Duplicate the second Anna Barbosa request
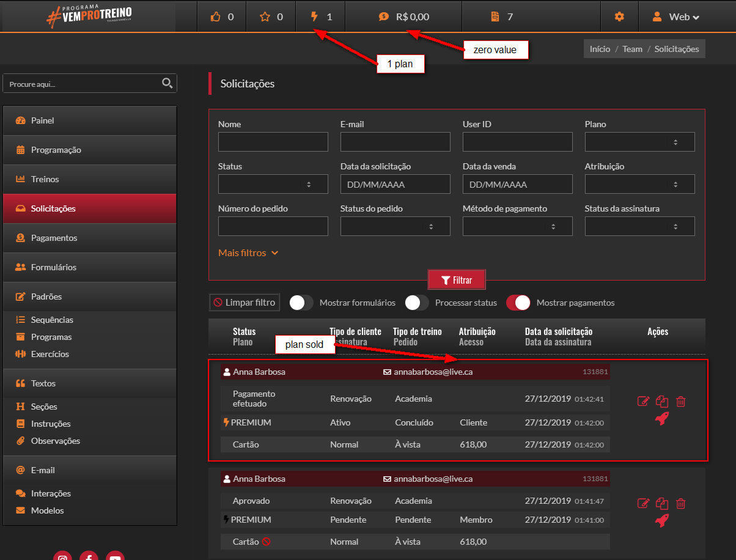736x560 pixels. (x=662, y=504)
